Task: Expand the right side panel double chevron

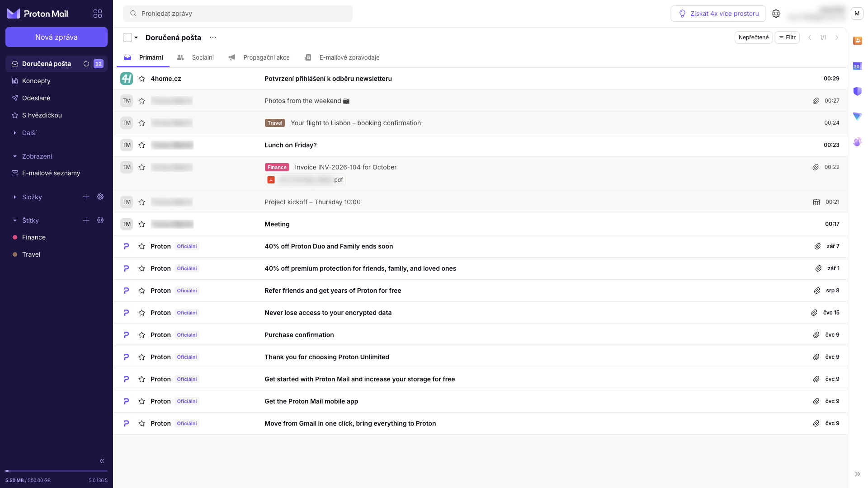Action: click(x=857, y=474)
